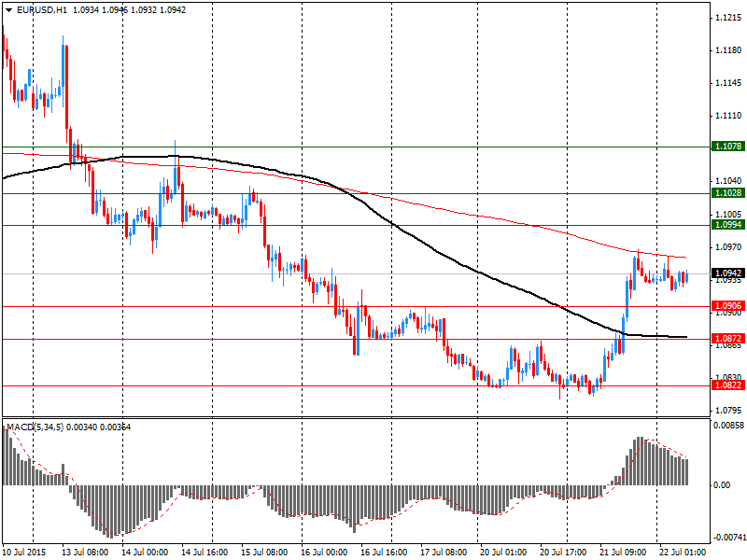Click the MACD values 0.00340 0.00364
This screenshot has width=747, height=560.
(99, 427)
